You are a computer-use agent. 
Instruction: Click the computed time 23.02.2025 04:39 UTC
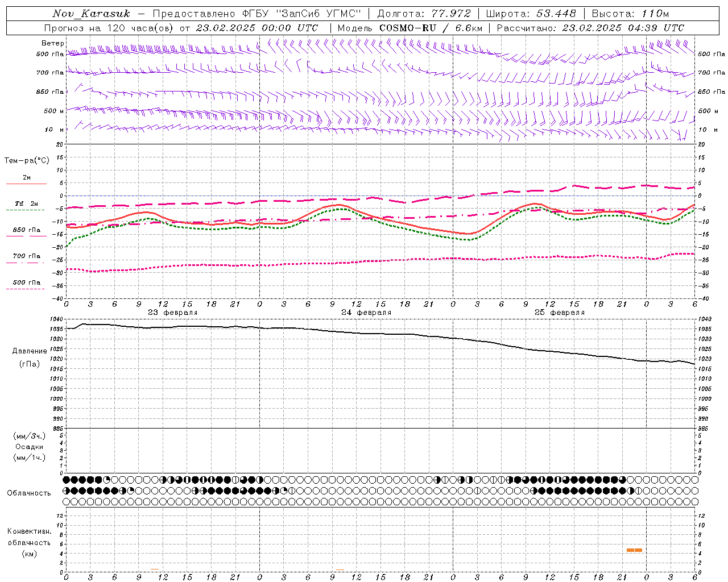(x=623, y=28)
